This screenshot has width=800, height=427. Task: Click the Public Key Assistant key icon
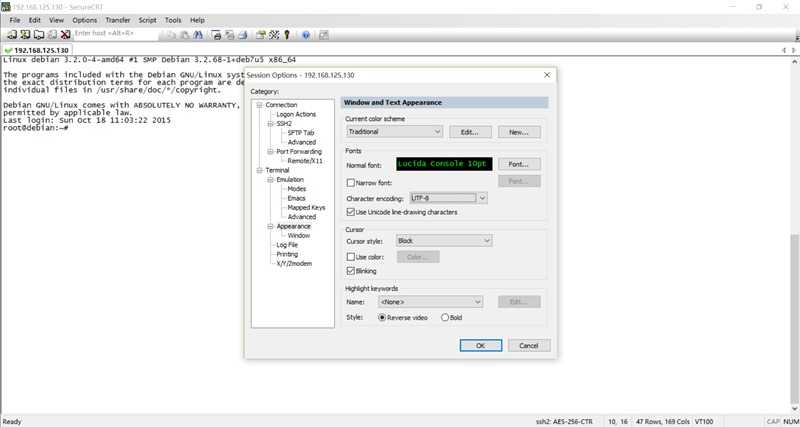coord(287,35)
